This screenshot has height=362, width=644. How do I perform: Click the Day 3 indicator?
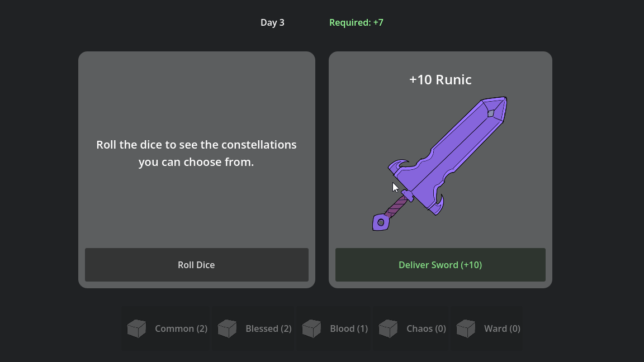tap(272, 22)
